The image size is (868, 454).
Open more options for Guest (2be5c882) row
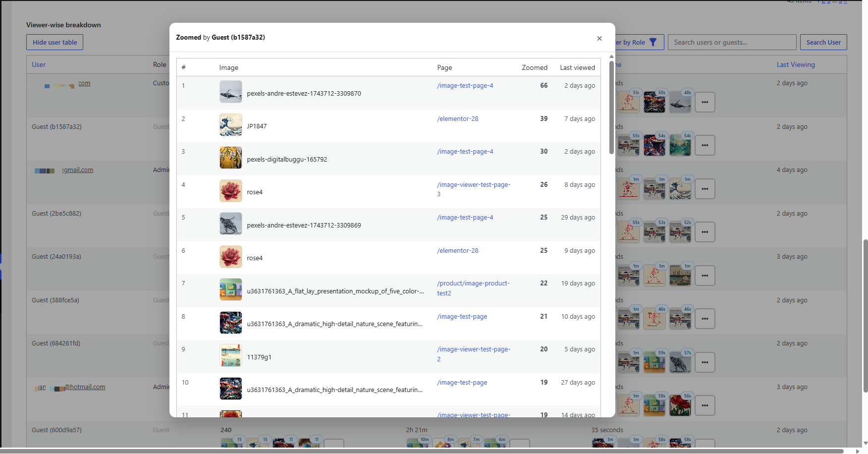pos(705,232)
